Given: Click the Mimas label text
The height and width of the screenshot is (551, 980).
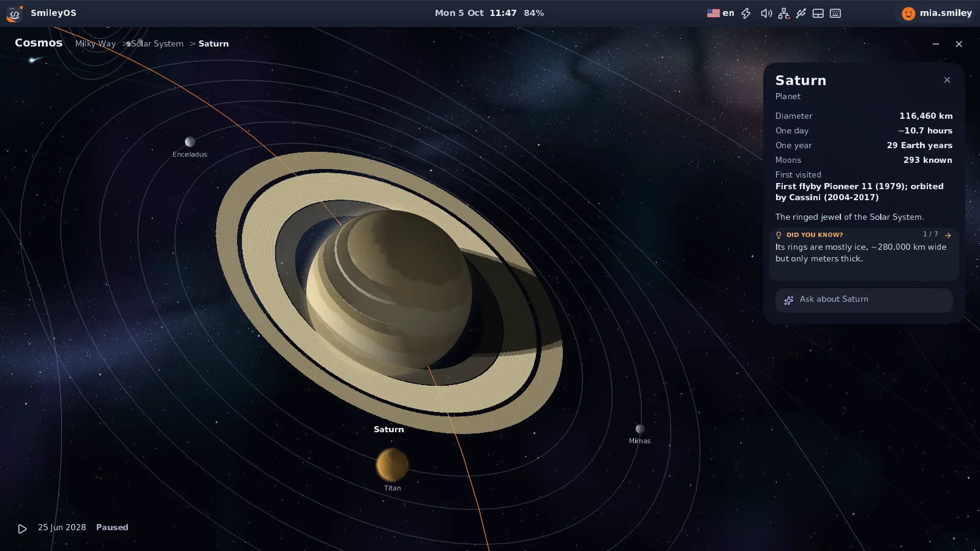Looking at the screenshot, I should [x=640, y=441].
